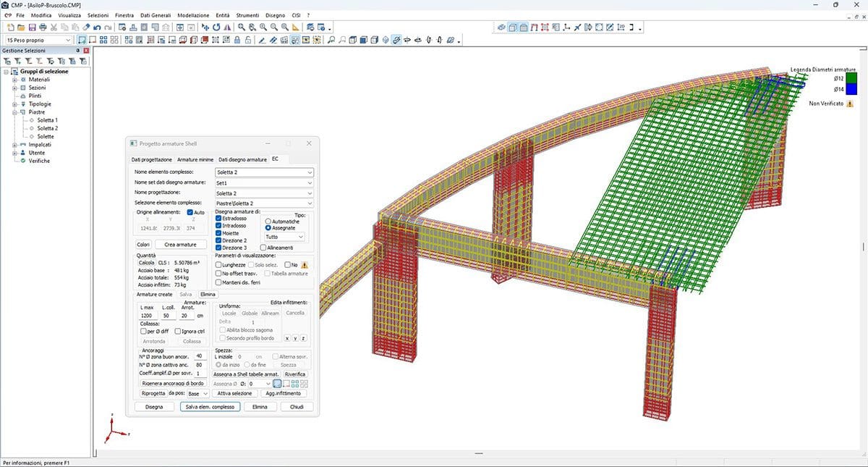868x467 pixels.
Task: Click the Mirror icon in top toolbar
Action: click(227, 27)
